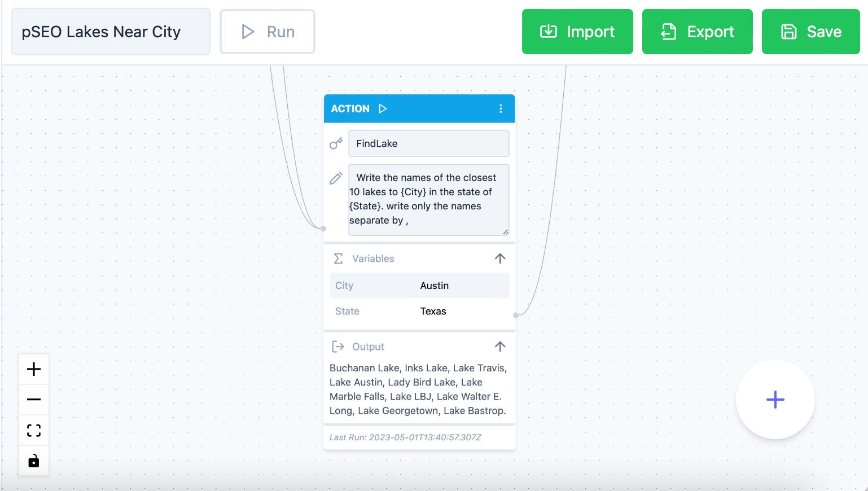Viewport: 868px width, 491px height.
Task: Click the ACTION header label
Action: 350,108
